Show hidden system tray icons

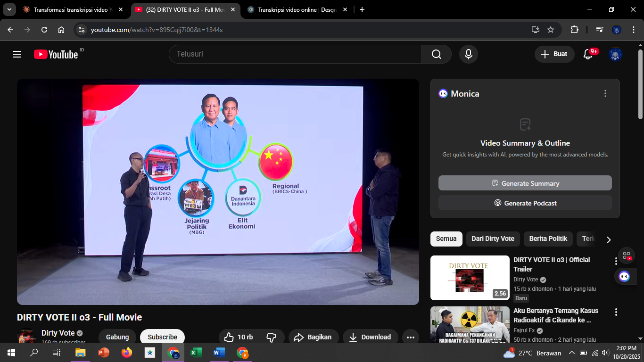coord(571,353)
